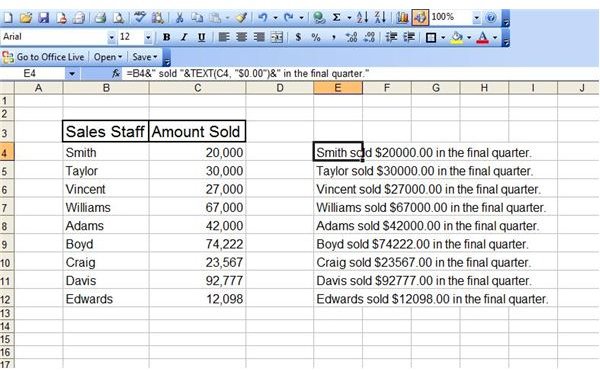Viewport: 600px width, 370px height.
Task: Select the cell with 74,222
Action: pos(197,244)
